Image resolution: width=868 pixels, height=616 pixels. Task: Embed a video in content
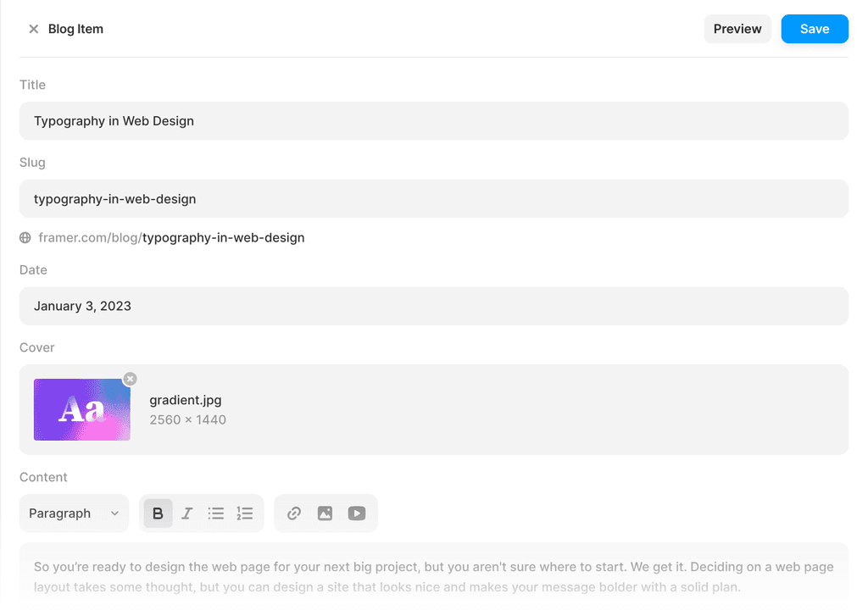point(357,513)
